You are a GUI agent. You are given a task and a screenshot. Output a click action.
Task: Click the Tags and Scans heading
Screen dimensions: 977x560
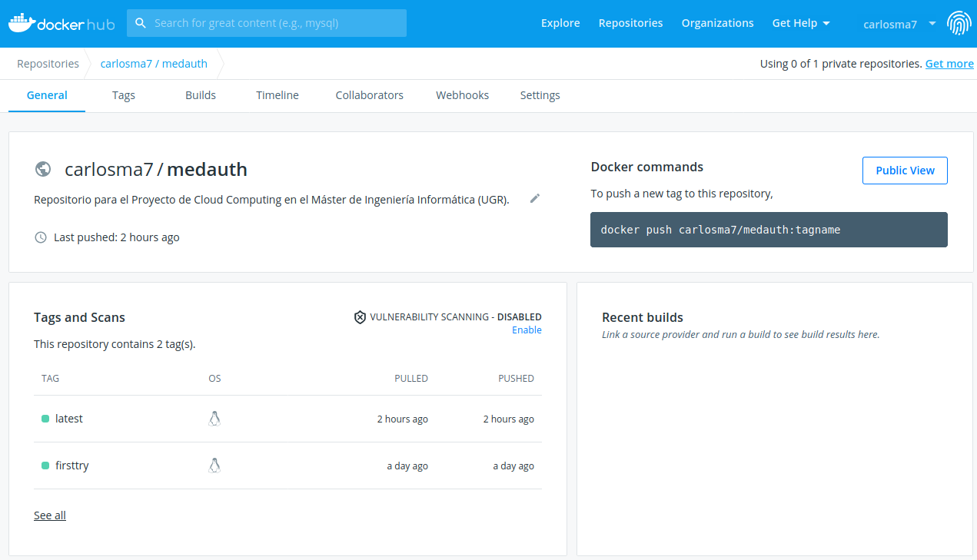click(79, 317)
